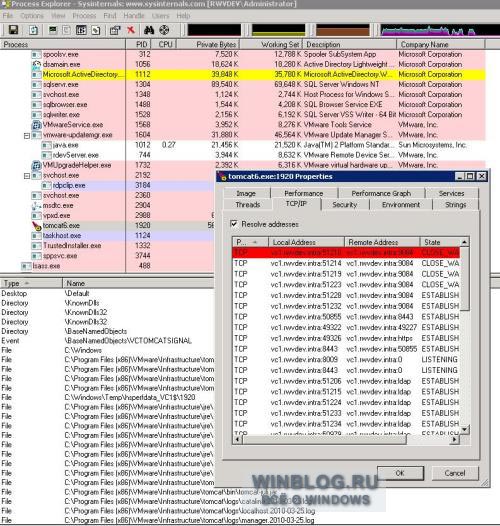This screenshot has height=526, width=500.
Task: Open the Users menu
Action: click(x=160, y=16)
